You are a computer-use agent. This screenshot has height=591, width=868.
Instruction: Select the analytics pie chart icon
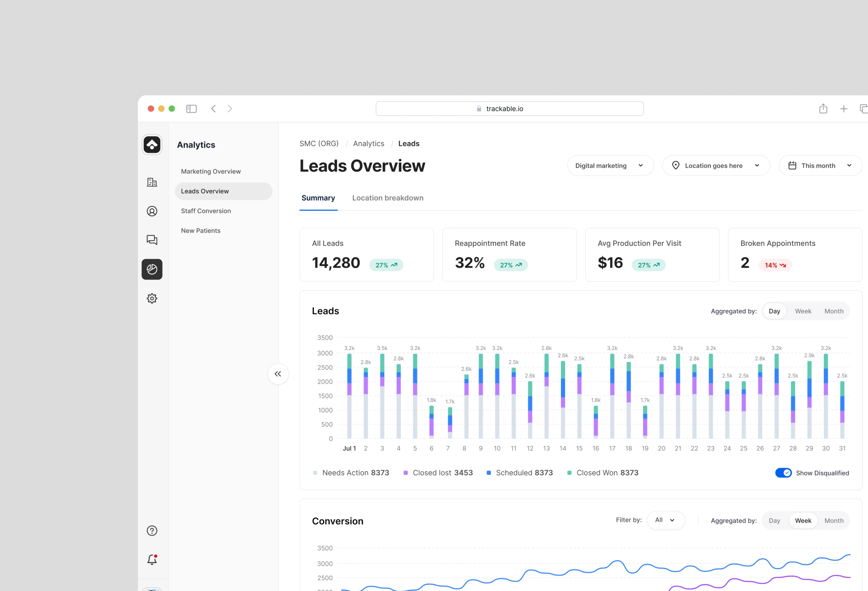pos(152,269)
